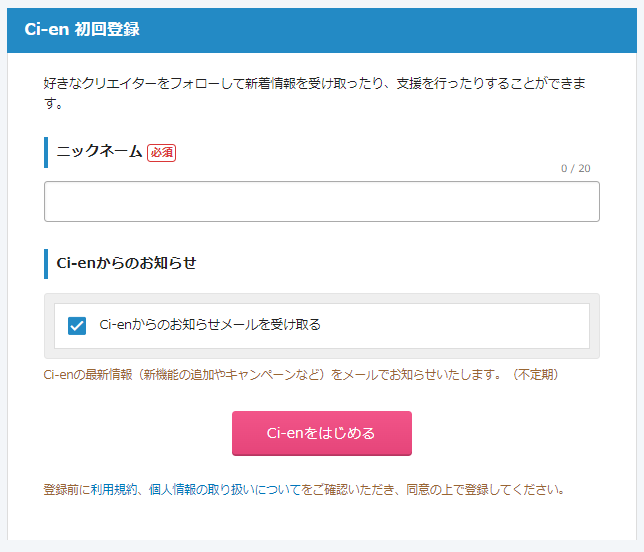This screenshot has height=552, width=644.
Task: Uncheck the Ci-en notification email checkbox
Action: click(77, 326)
